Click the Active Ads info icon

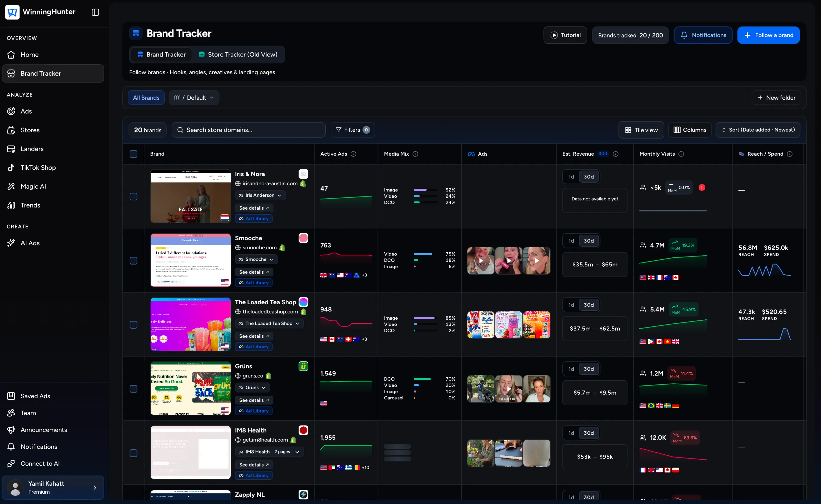[x=353, y=154]
